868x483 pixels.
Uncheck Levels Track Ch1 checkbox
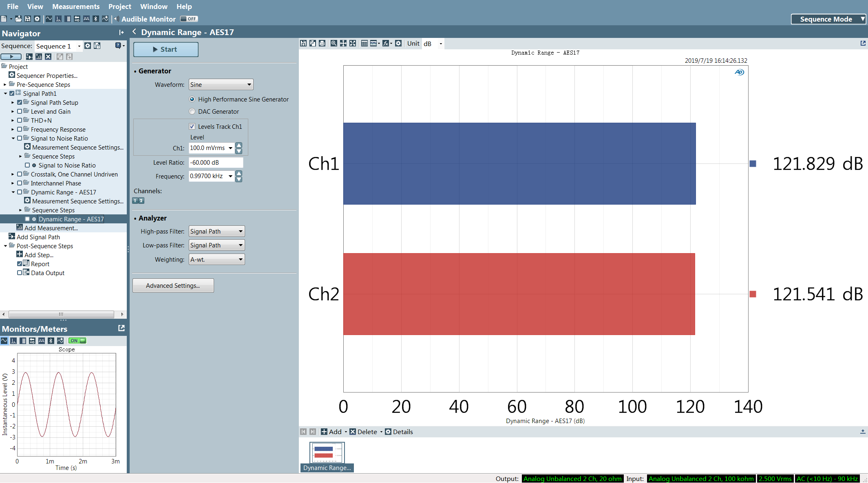click(x=192, y=126)
